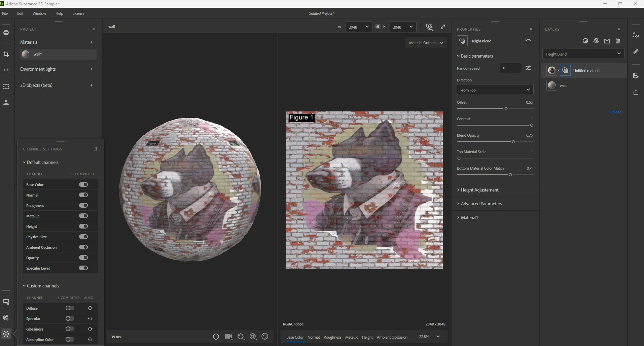Adjust the Offset slider handle
644x346 pixels.
[x=506, y=109]
